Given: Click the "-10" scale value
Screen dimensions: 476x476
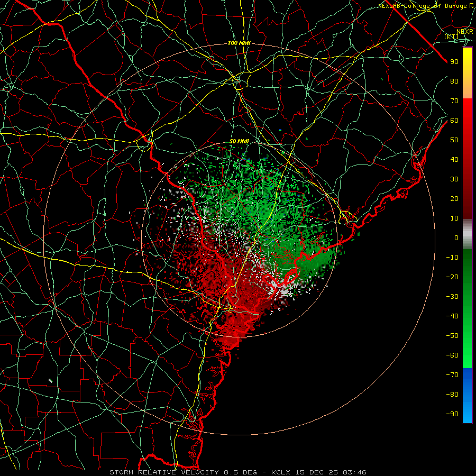Looking at the screenshot, I should 452,258.
